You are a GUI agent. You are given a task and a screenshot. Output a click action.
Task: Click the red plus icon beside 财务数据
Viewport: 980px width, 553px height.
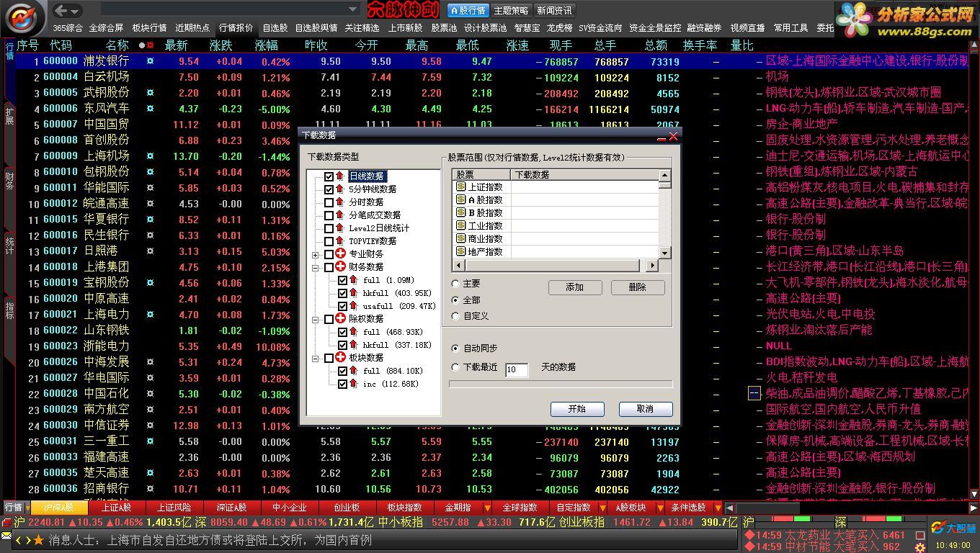pyautogui.click(x=341, y=267)
